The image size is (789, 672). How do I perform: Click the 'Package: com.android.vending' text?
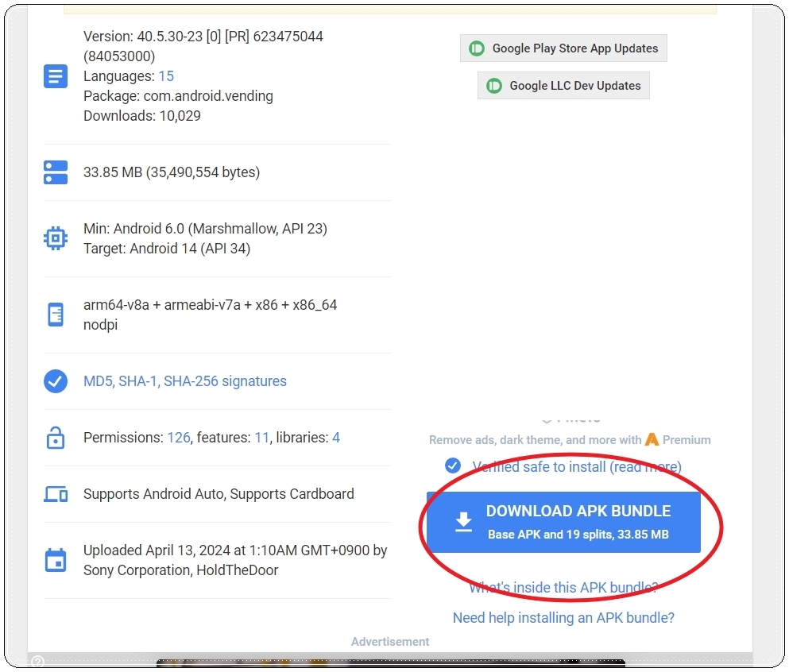(178, 96)
